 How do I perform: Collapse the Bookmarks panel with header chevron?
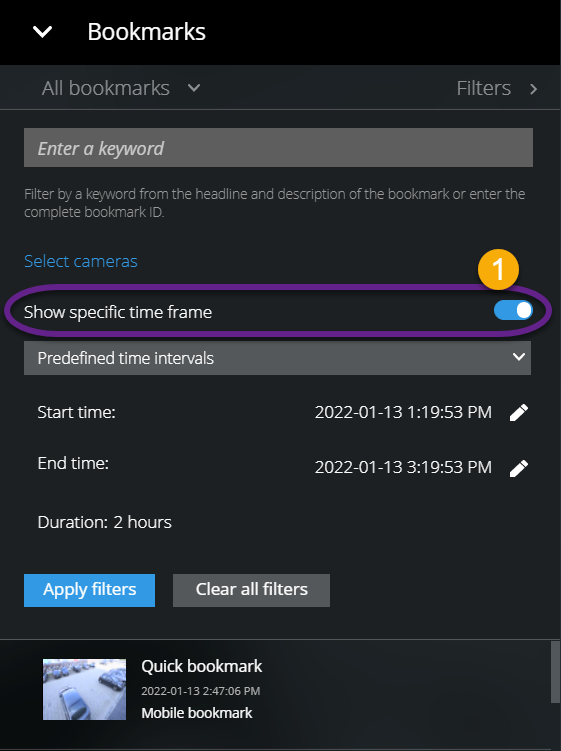point(42,32)
